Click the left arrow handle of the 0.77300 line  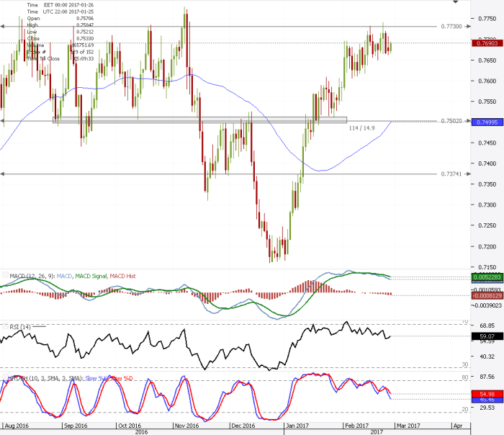coord(2,27)
